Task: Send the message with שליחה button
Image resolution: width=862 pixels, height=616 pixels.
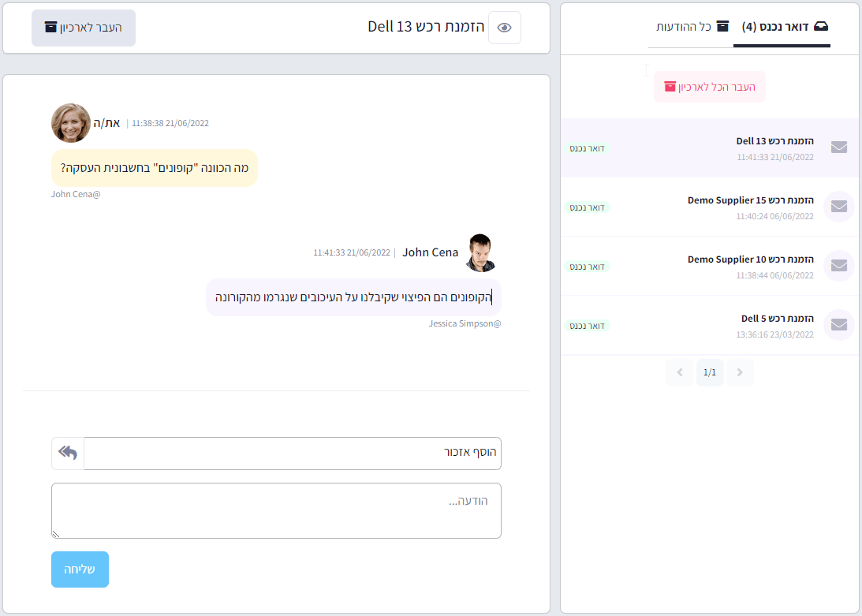Action: (x=80, y=569)
